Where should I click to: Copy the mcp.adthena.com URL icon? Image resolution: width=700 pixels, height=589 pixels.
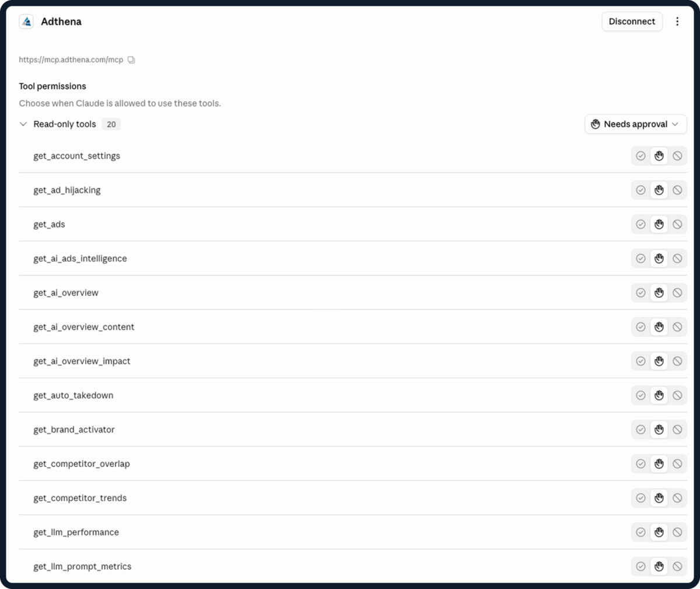[131, 60]
